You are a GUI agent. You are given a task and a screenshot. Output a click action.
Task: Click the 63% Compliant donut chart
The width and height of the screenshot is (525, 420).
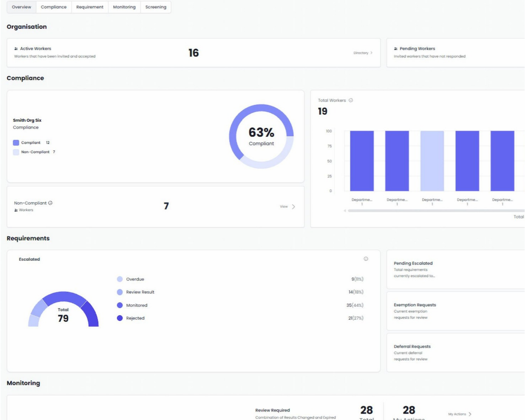pos(261,136)
